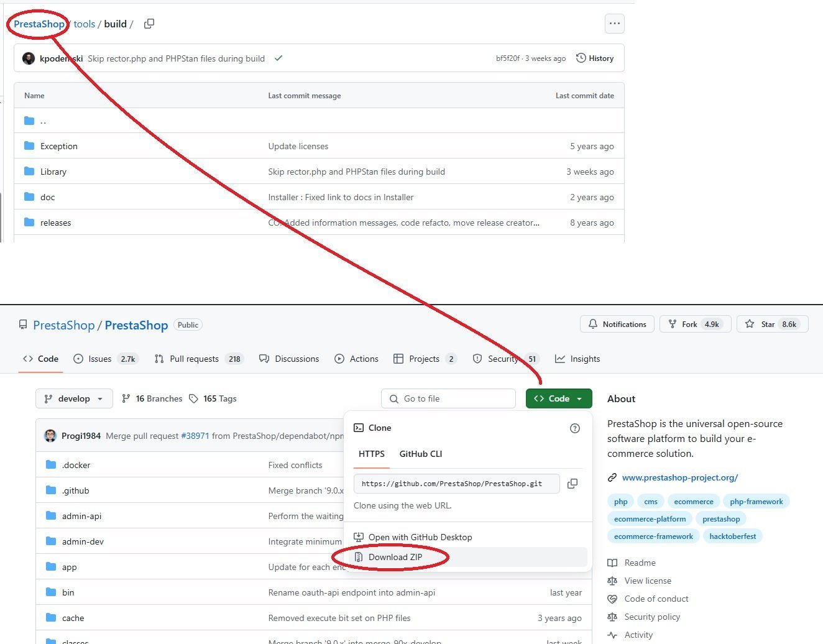Screen dimensions: 823x644
Task: Open the .docker folder
Action: point(76,465)
